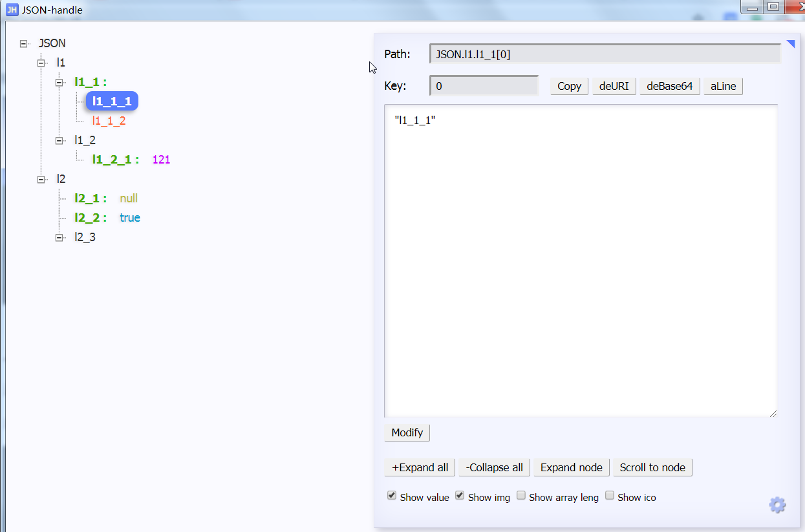The height and width of the screenshot is (532, 805).
Task: Click the true value
Action: point(130,218)
